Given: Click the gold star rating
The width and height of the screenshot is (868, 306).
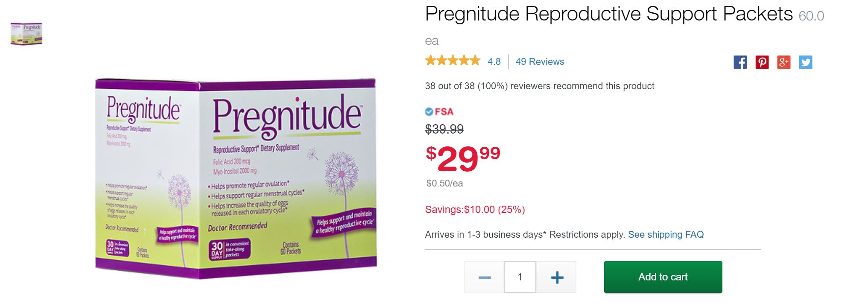Looking at the screenshot, I should [453, 61].
